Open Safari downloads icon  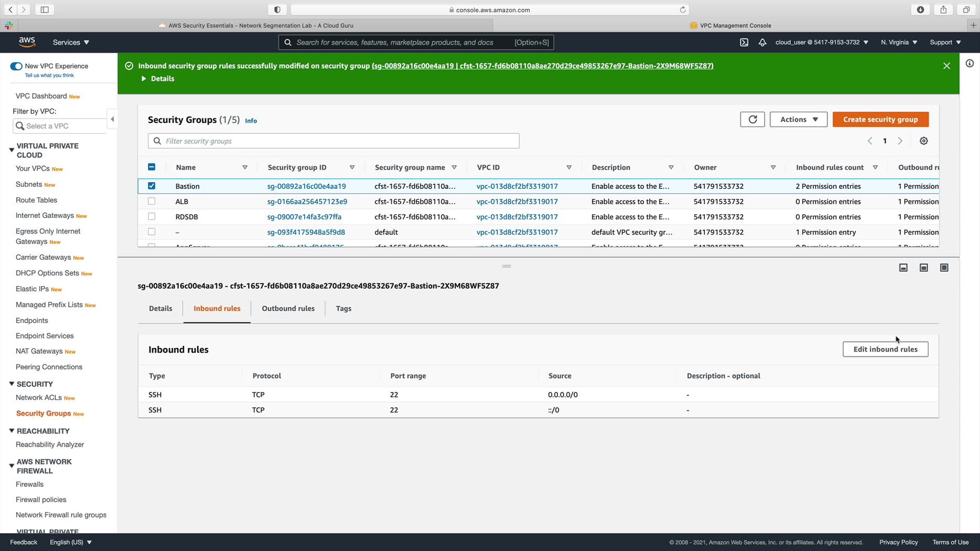click(x=921, y=9)
